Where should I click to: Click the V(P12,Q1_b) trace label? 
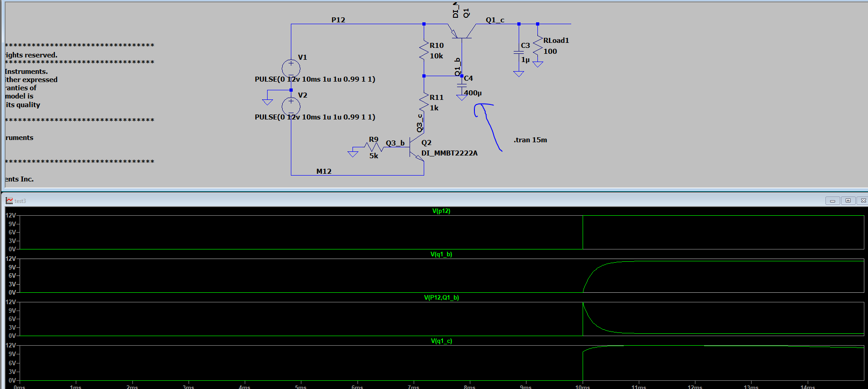click(441, 297)
